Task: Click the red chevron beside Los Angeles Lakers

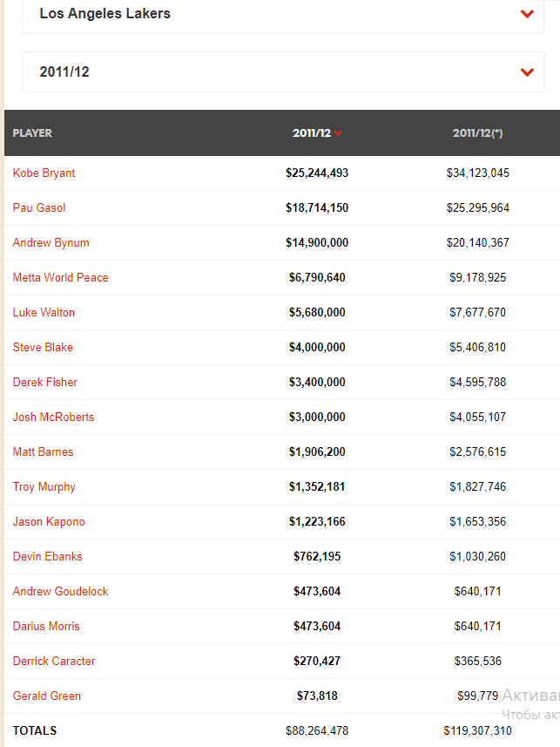Action: tap(527, 14)
